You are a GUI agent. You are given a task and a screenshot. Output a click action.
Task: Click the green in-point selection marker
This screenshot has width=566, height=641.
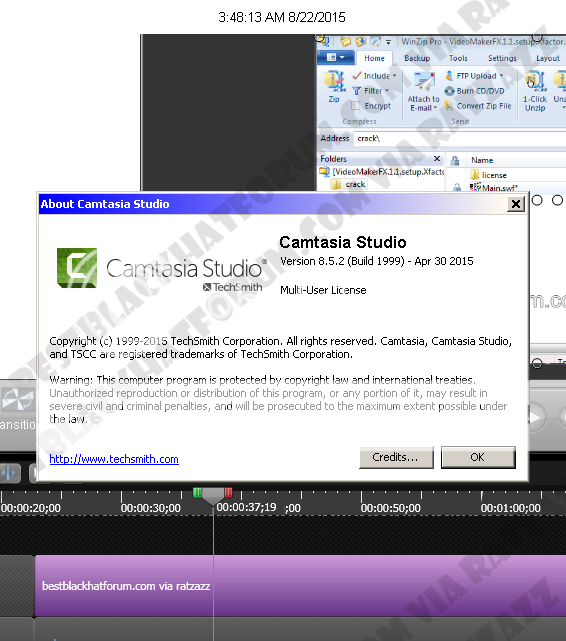pyautogui.click(x=197, y=493)
